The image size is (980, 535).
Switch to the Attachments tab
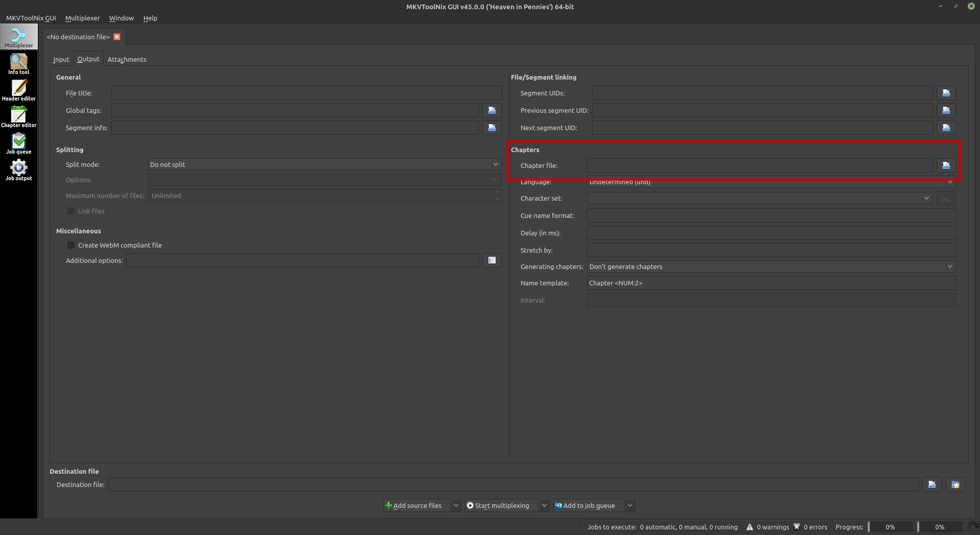click(x=127, y=59)
